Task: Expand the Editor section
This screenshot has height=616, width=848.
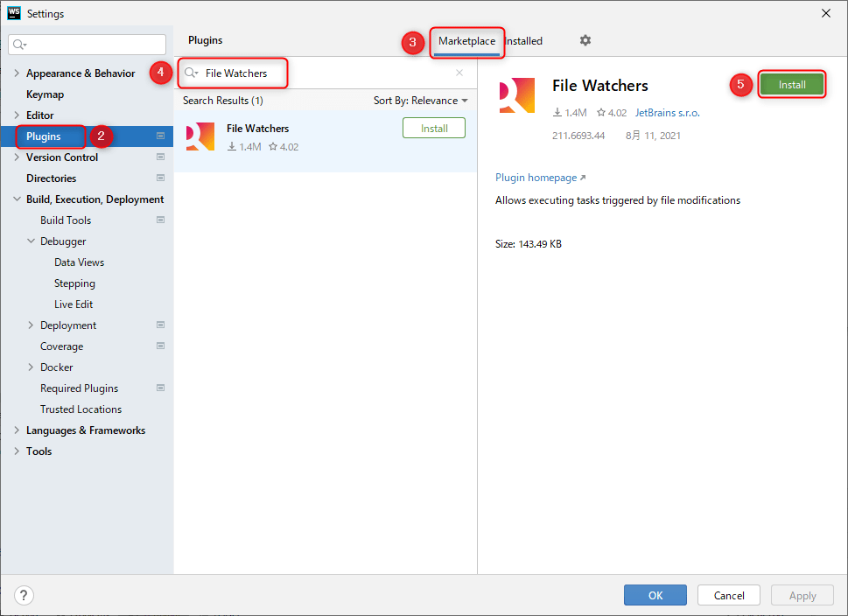Action: coord(17,115)
